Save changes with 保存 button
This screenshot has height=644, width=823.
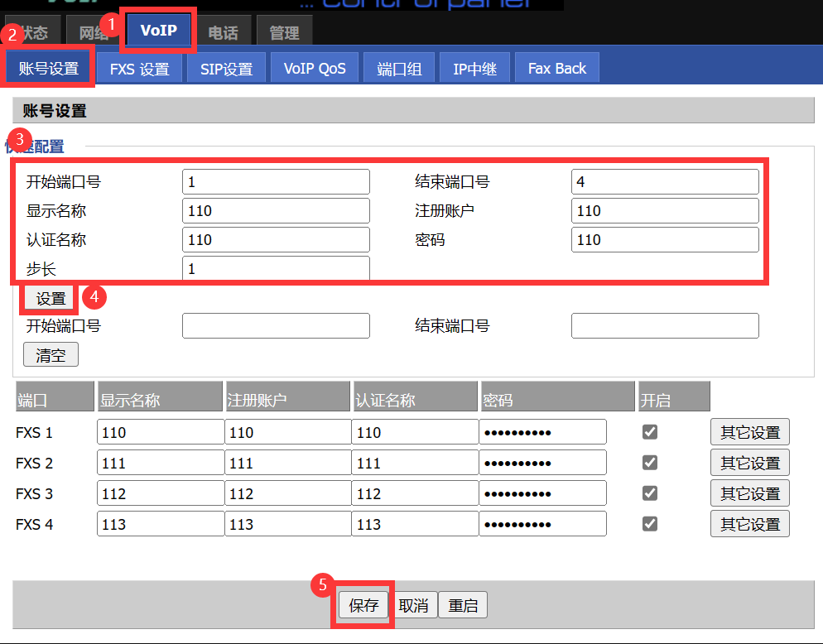[363, 605]
